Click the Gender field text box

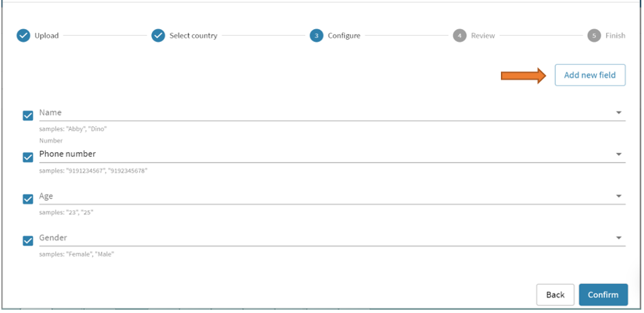point(324,238)
